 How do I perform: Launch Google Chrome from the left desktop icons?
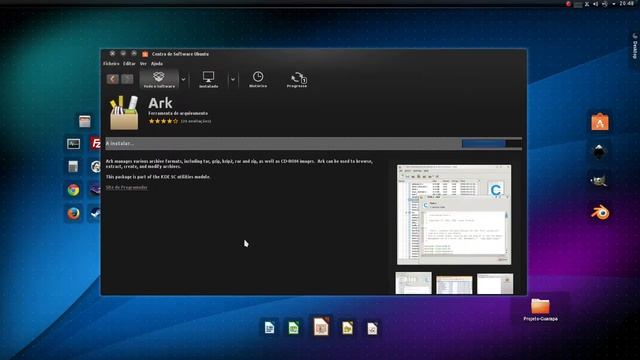pos(73,190)
